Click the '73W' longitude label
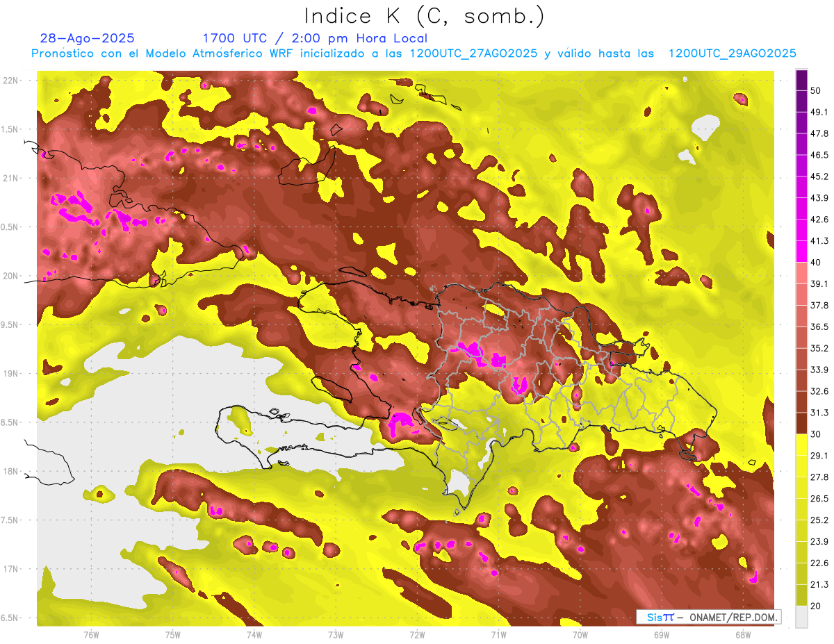This screenshot has height=644, width=834. click(x=336, y=635)
